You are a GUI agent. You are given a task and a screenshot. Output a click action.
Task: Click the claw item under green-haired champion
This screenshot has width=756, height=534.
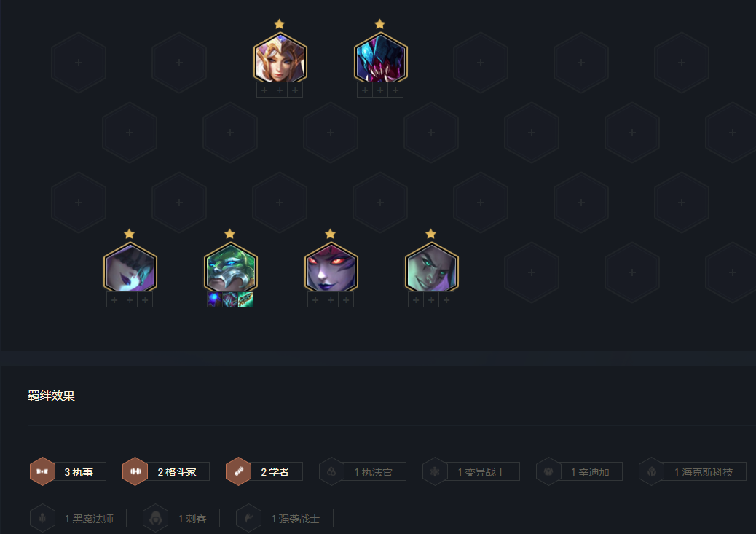pos(230,299)
